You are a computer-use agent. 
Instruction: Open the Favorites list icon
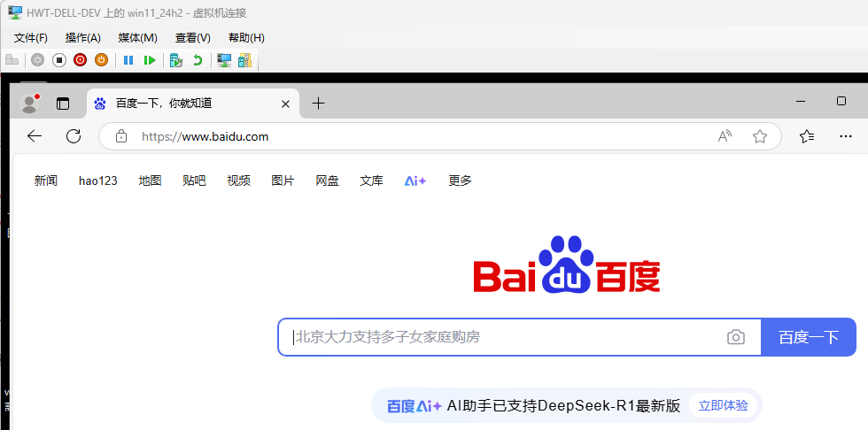[807, 136]
